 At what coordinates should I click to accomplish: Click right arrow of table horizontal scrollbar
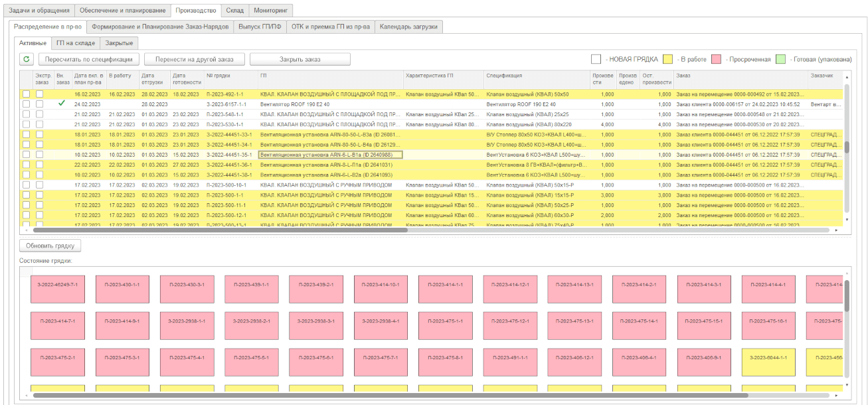(836, 230)
